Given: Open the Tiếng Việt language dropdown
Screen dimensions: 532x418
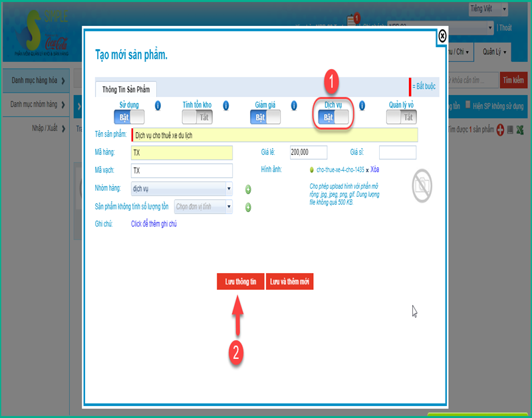Looking at the screenshot, I should click(x=488, y=9).
